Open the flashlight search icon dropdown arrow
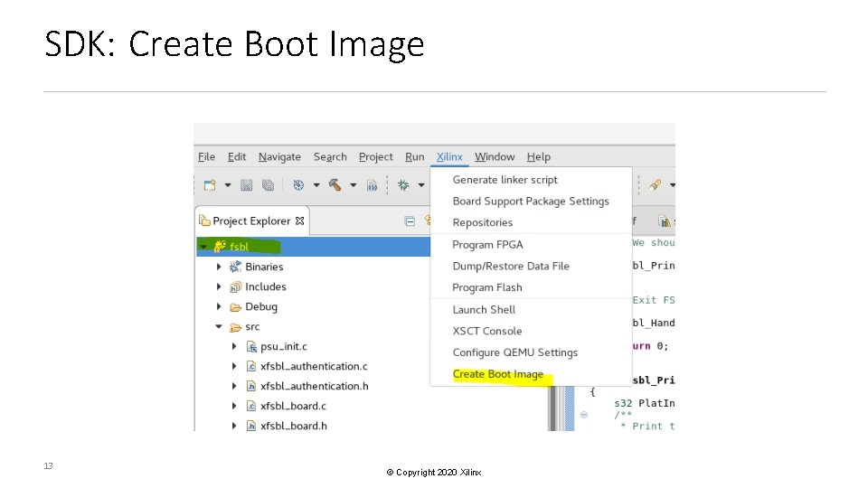868x488 pixels. point(672,185)
